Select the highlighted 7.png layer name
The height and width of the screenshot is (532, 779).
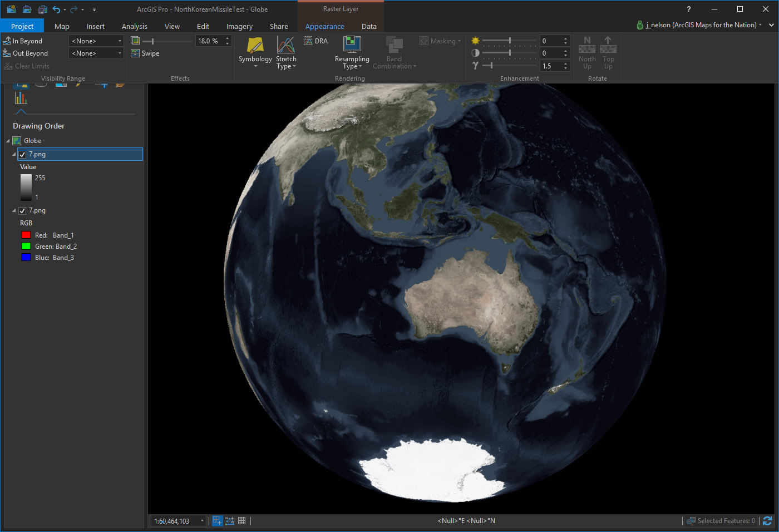(37, 155)
